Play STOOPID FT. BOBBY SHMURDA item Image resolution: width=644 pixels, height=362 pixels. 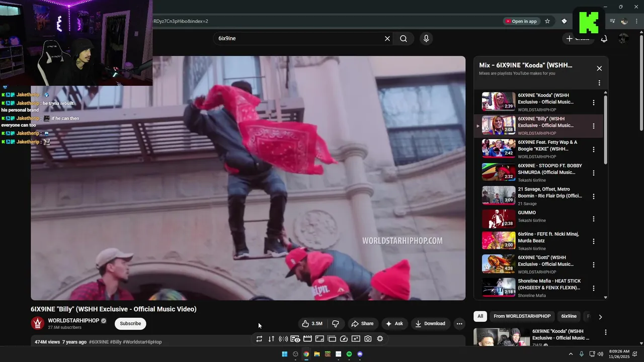coord(538,172)
